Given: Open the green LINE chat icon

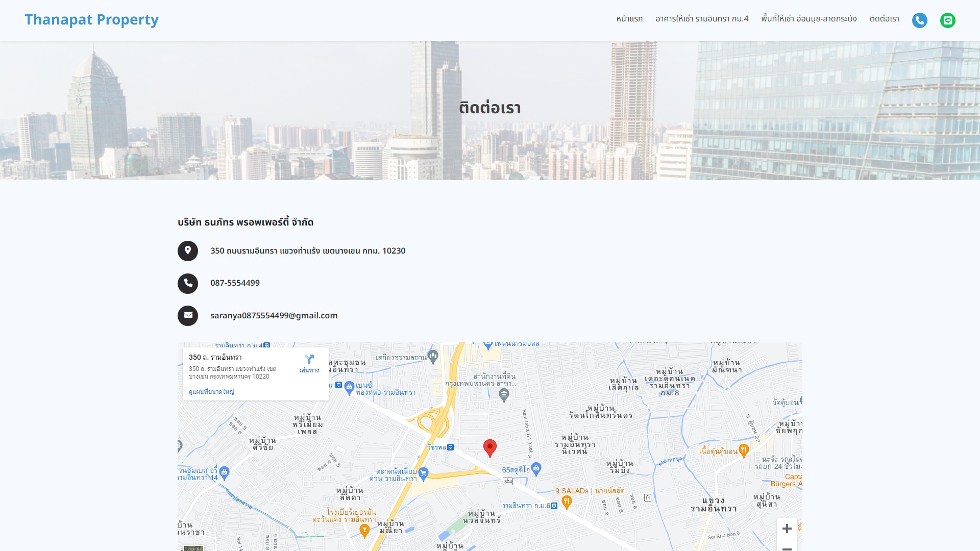Looking at the screenshot, I should [947, 20].
